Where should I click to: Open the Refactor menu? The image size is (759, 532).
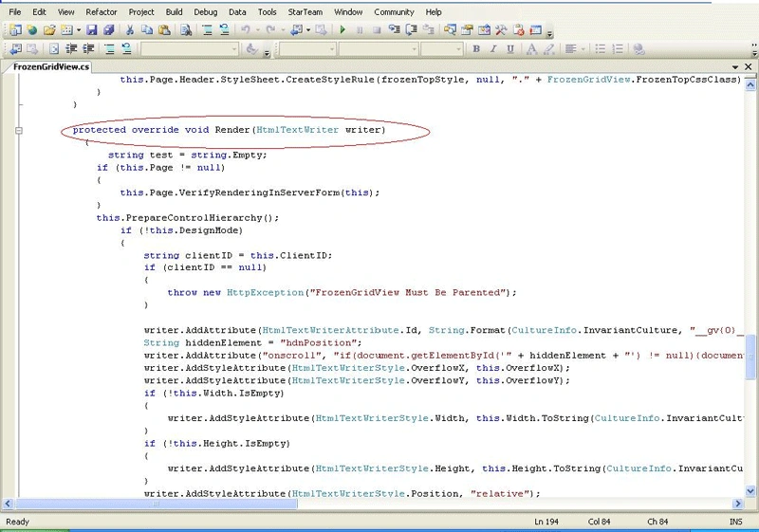click(102, 12)
